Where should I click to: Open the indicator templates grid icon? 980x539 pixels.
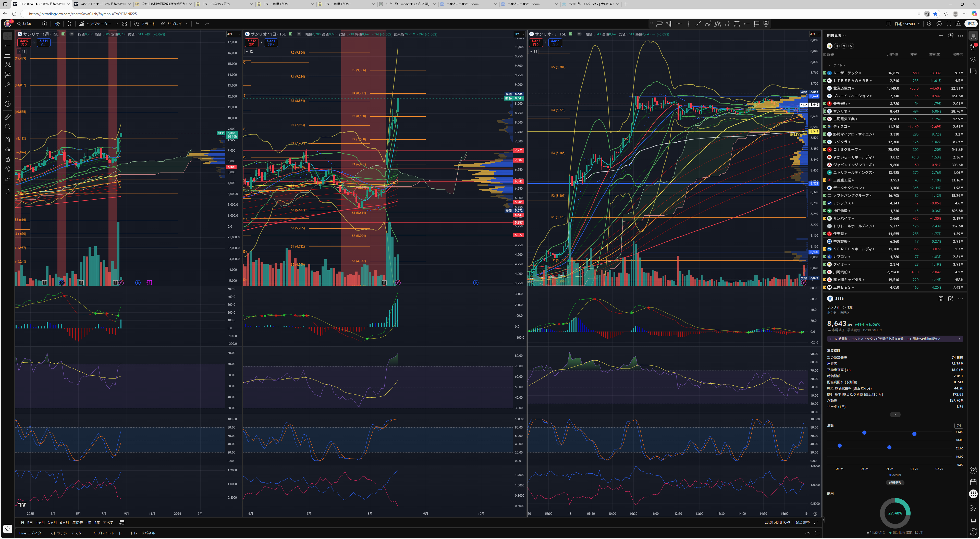coord(124,23)
